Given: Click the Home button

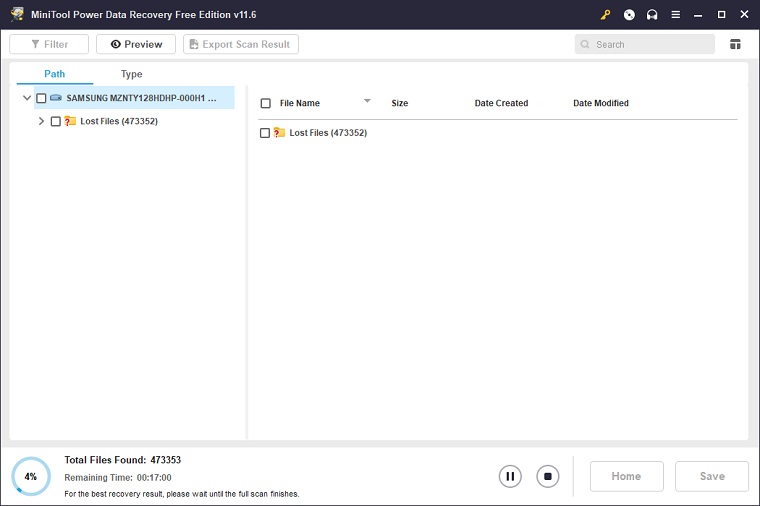Looking at the screenshot, I should click(626, 476).
